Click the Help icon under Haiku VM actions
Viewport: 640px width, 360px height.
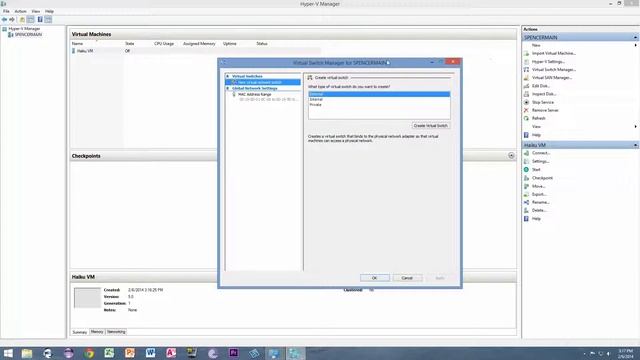[x=526, y=219]
